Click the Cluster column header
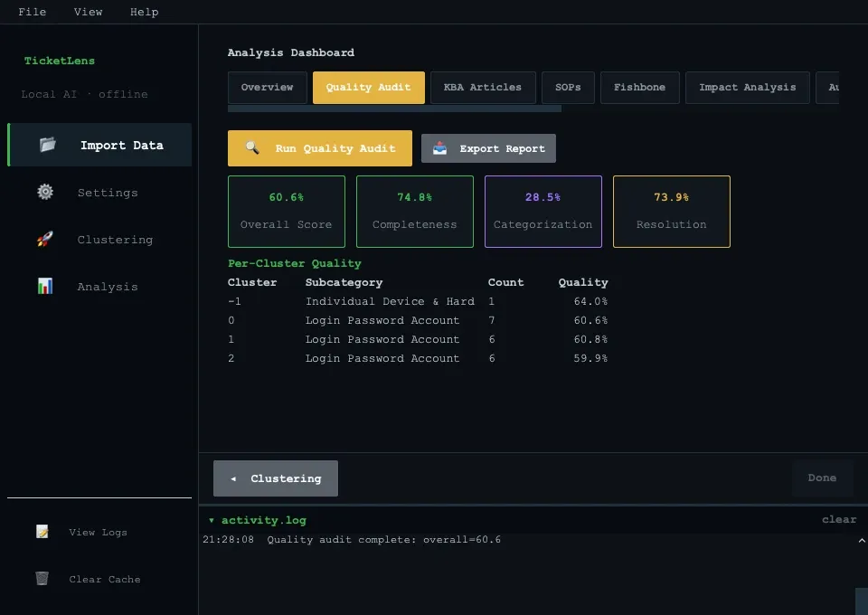The width and height of the screenshot is (868, 615). click(252, 282)
